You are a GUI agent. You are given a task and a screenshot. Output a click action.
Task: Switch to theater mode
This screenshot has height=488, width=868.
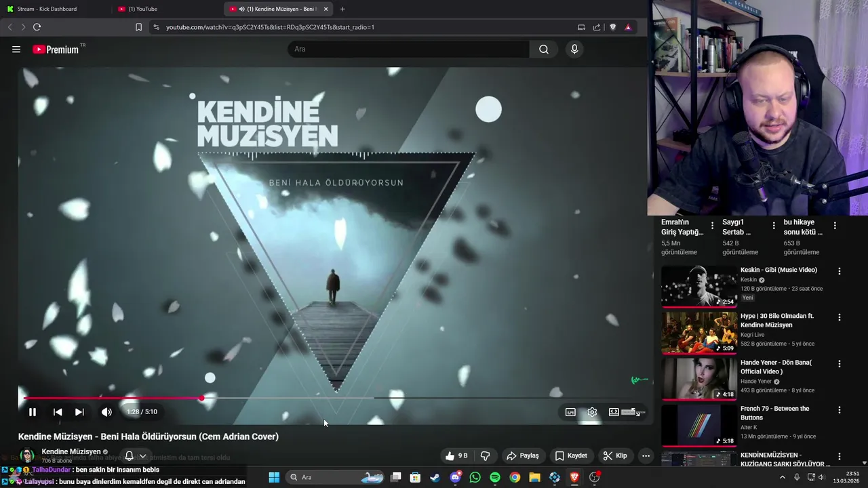614,412
